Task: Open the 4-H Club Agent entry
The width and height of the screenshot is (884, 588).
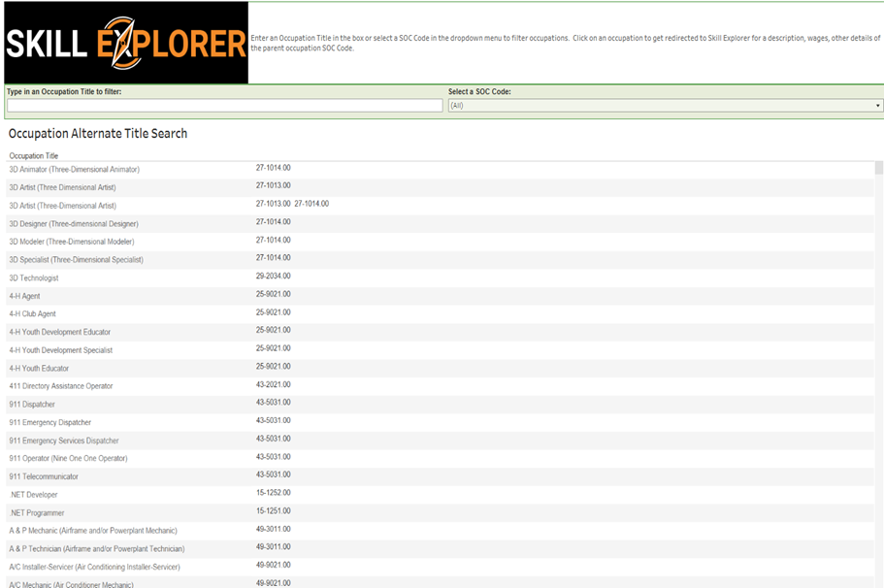Action: tap(33, 314)
